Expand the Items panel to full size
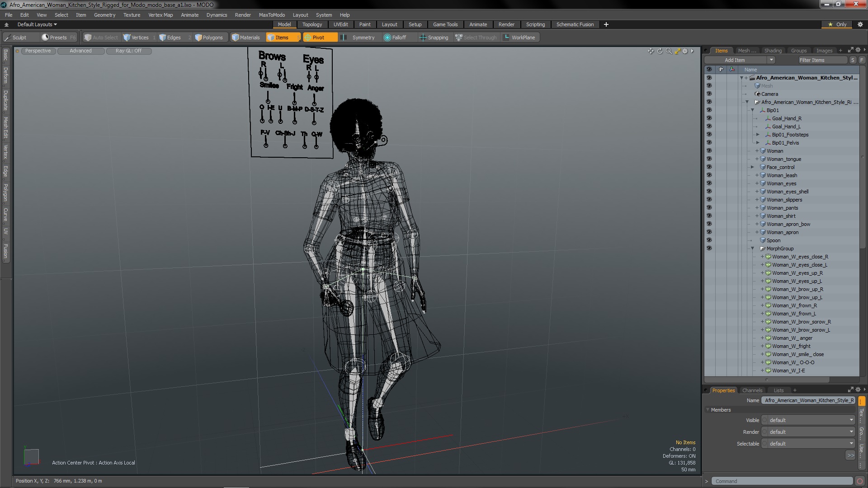Viewport: 868px width, 488px height. tap(850, 50)
